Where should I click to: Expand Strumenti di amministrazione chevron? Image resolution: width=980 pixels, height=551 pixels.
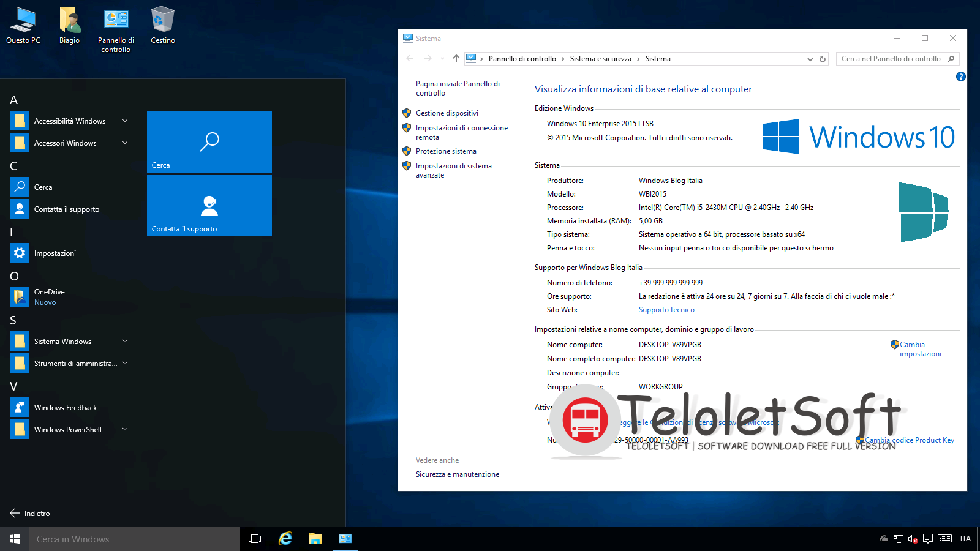click(x=125, y=363)
